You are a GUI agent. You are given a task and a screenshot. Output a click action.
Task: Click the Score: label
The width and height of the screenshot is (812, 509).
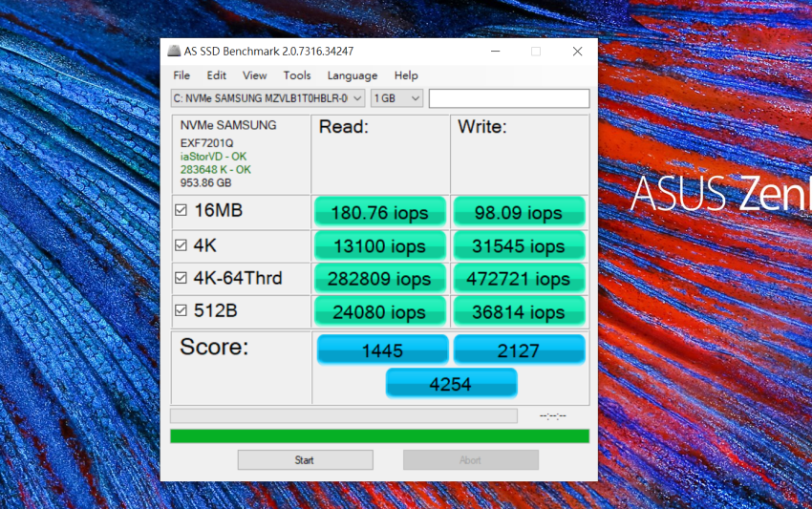(214, 347)
